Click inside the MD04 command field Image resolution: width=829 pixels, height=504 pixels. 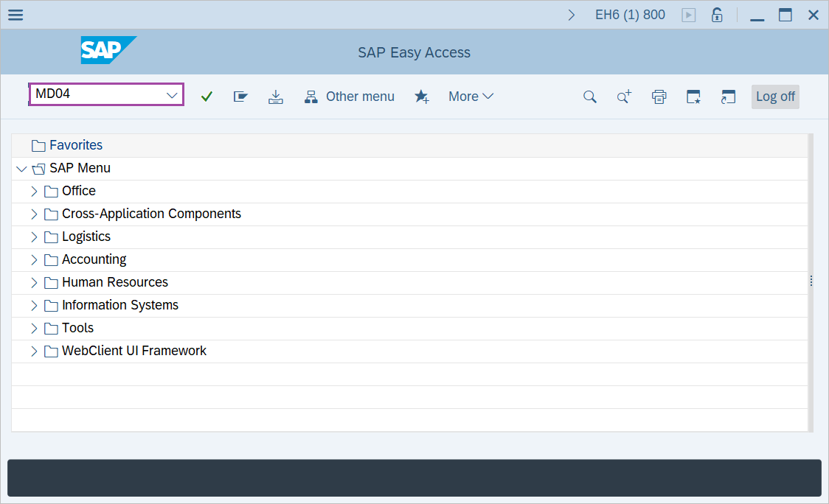tap(96, 95)
